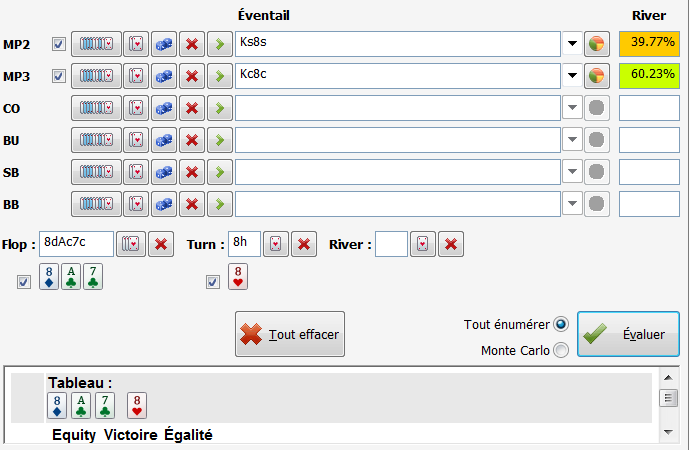Click the MP3 green equity box 60.23%

(x=648, y=76)
